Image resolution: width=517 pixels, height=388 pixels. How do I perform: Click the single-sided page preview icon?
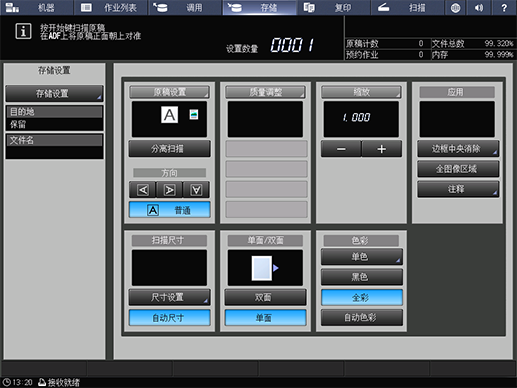click(262, 268)
